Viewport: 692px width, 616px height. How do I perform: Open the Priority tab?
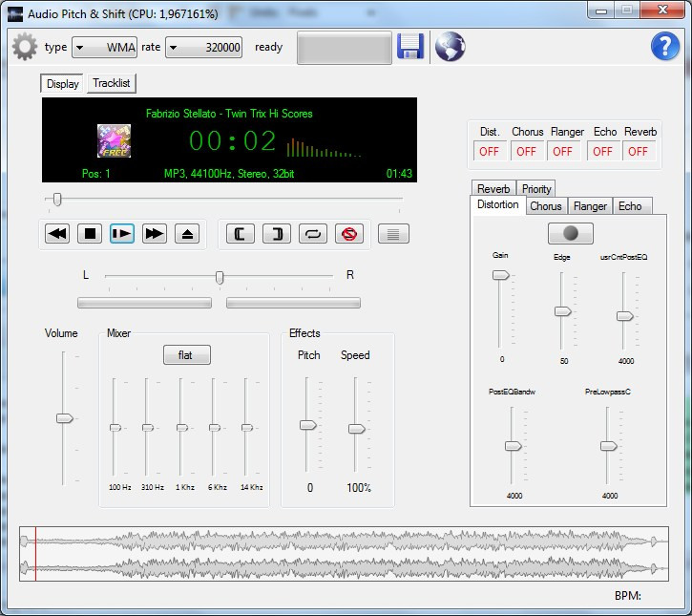(536, 188)
